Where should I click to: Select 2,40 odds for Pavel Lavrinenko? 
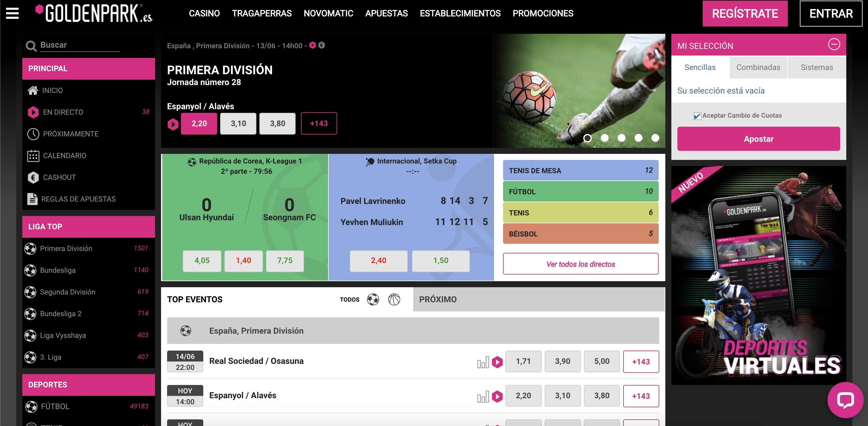click(379, 261)
